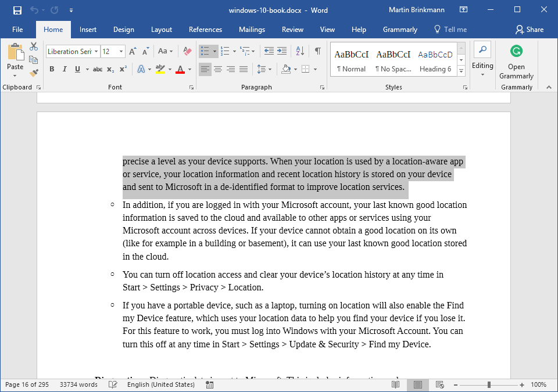Select the Format Painter brush
Screen dimensions: 558x392
(34, 73)
